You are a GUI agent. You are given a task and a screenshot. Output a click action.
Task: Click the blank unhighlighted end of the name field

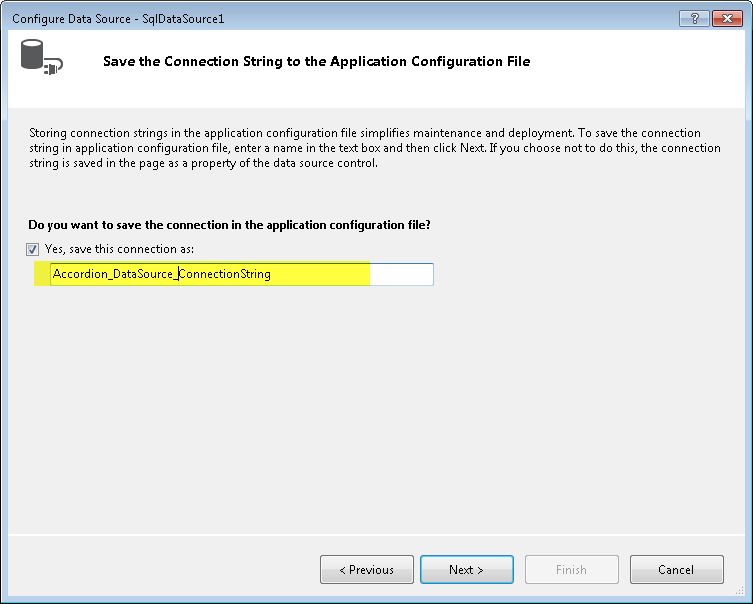click(400, 274)
